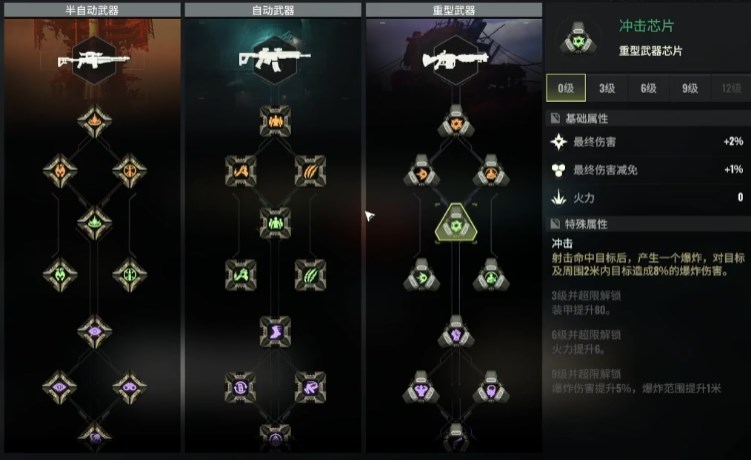Switch to the 3级 level tab
751x460 pixels.
click(x=607, y=88)
